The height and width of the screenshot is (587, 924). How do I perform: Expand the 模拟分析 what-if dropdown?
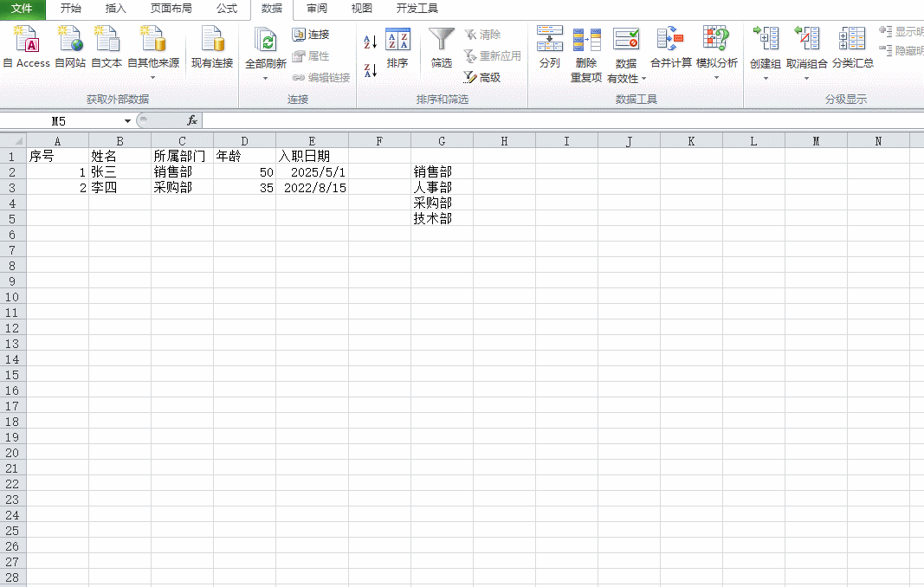pos(716,78)
